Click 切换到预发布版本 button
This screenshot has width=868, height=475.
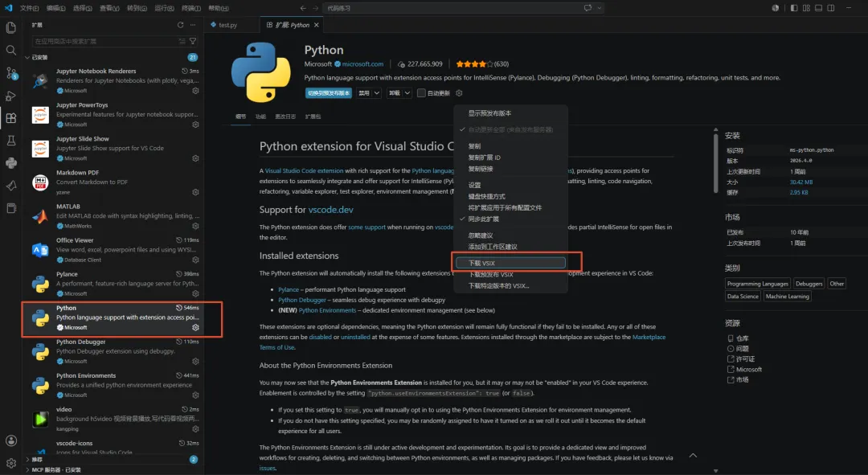pos(329,93)
